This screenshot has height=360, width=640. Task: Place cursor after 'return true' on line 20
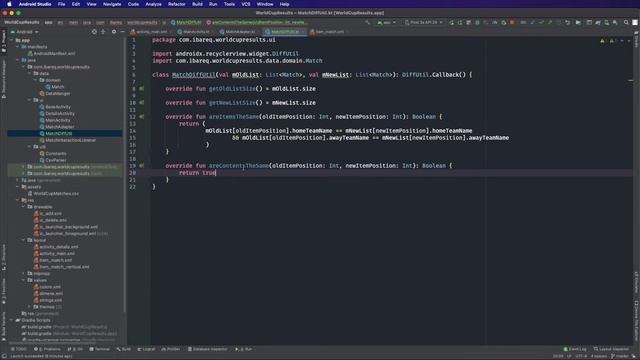click(x=216, y=173)
